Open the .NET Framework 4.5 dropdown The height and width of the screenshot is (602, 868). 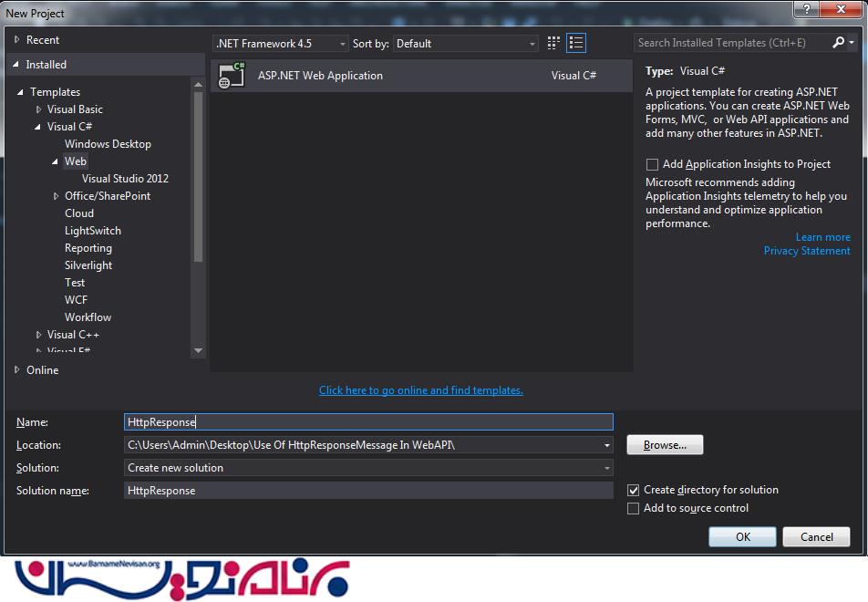click(280, 43)
